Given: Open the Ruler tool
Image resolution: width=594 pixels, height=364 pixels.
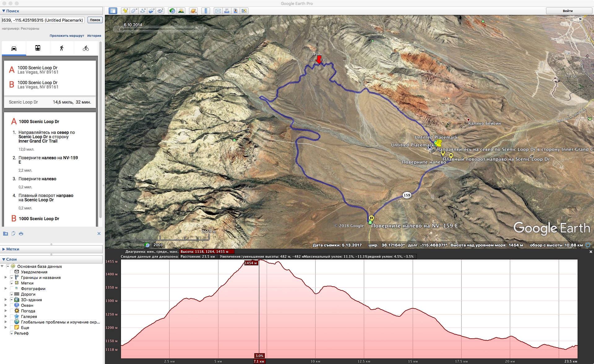Looking at the screenshot, I should pyautogui.click(x=206, y=11).
